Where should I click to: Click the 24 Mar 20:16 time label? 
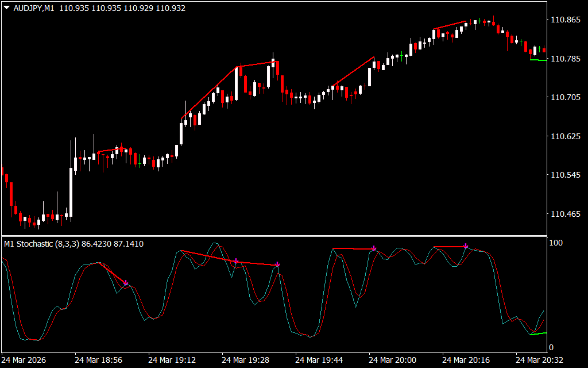click(466, 360)
